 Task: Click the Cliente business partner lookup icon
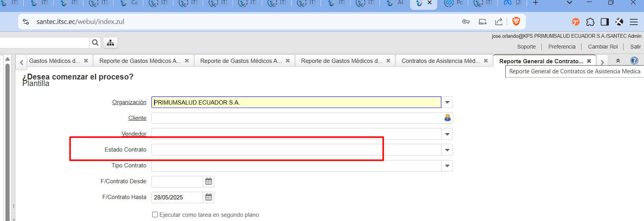[x=447, y=118]
